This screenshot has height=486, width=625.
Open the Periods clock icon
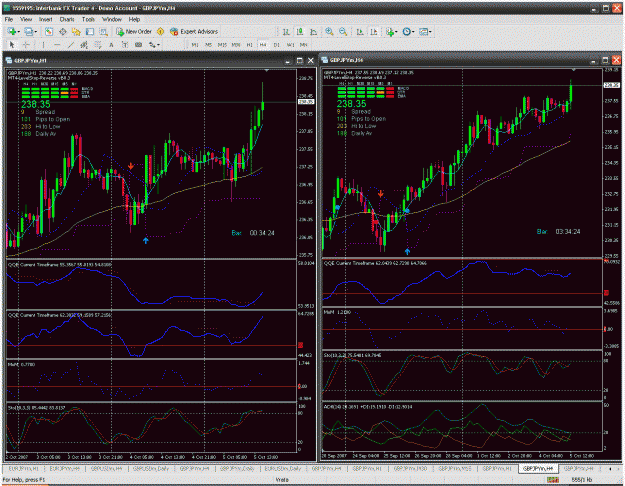coord(407,31)
